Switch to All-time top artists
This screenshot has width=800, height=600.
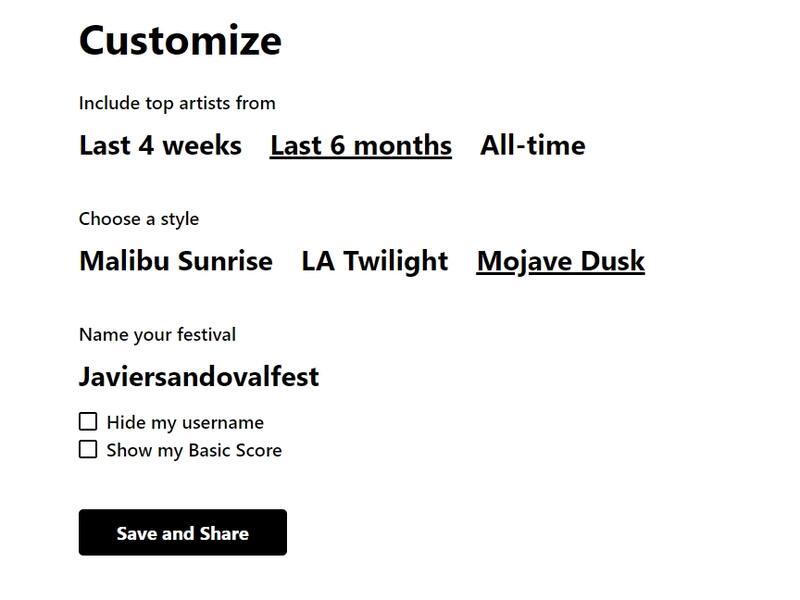tap(532, 146)
